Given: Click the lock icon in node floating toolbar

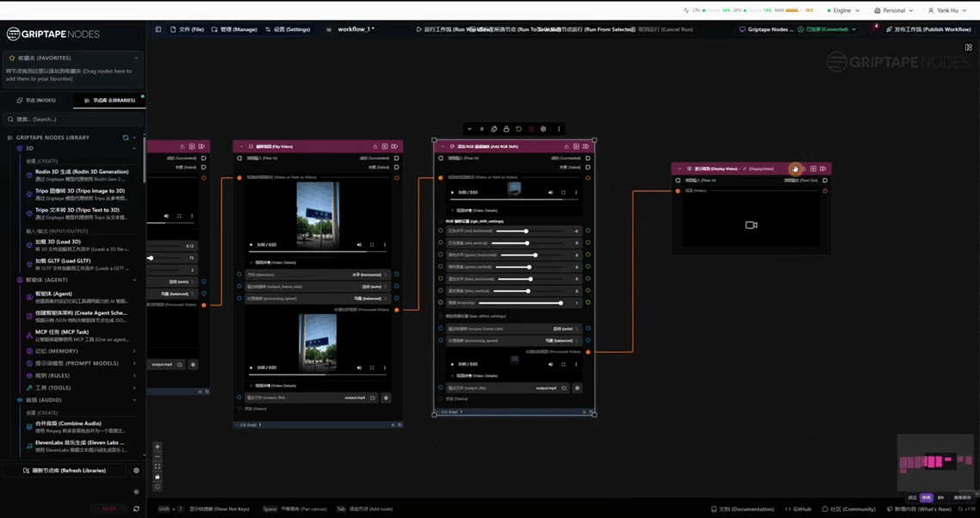Looking at the screenshot, I should [506, 129].
